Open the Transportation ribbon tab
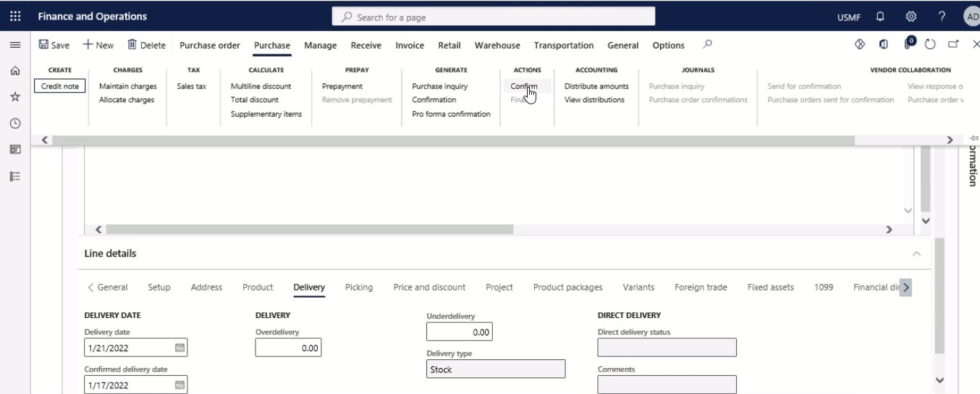 pyautogui.click(x=564, y=45)
